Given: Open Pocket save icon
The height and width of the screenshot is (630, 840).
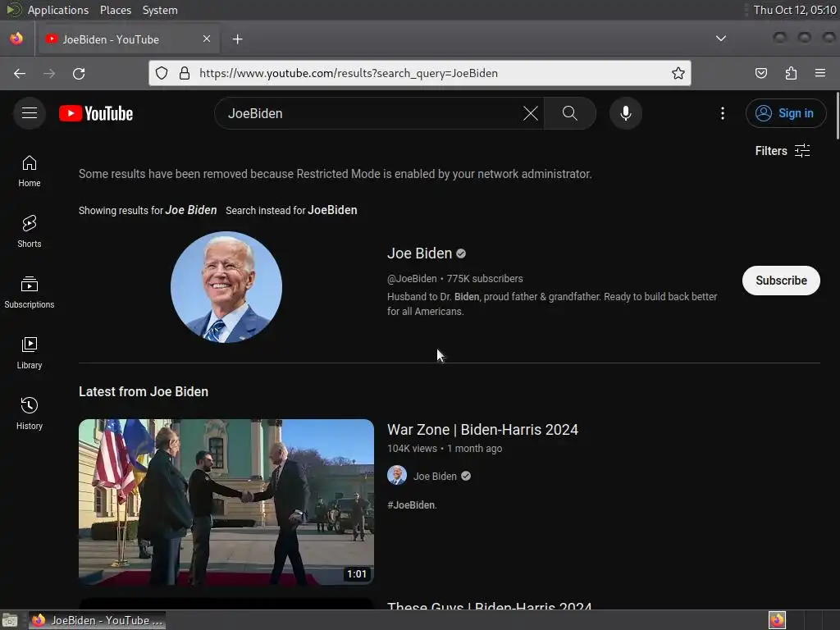Looking at the screenshot, I should [x=761, y=73].
